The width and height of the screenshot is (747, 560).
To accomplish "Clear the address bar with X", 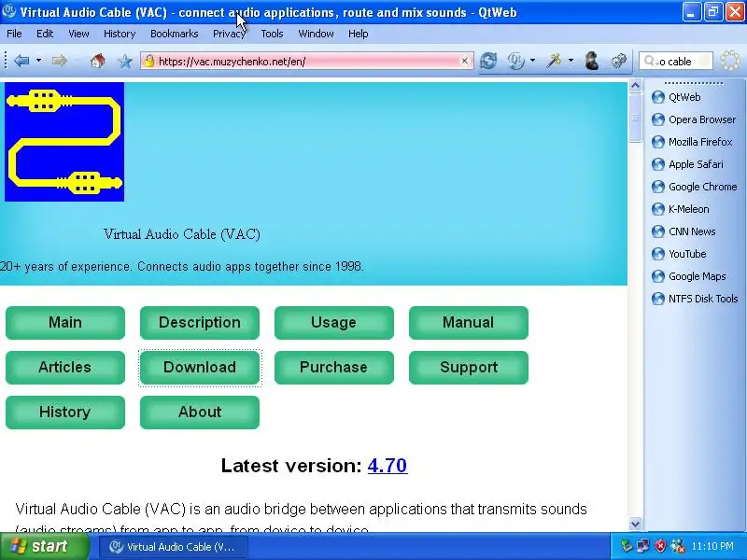I will pos(464,61).
